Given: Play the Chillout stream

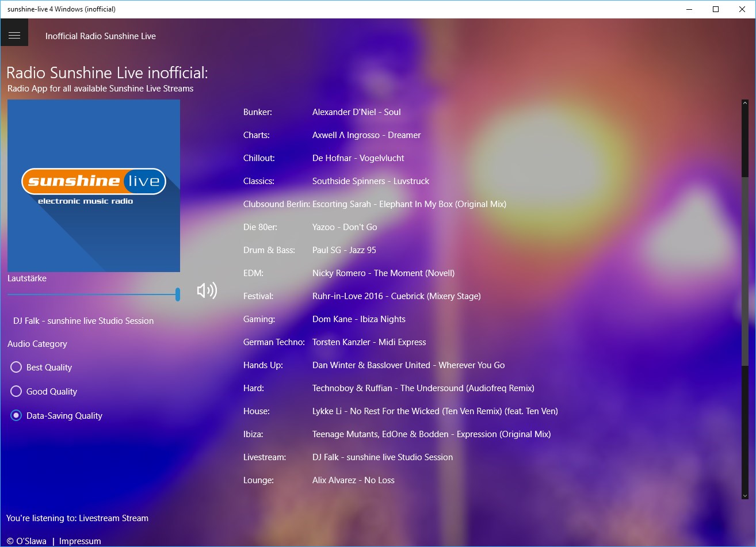Looking at the screenshot, I should [259, 158].
